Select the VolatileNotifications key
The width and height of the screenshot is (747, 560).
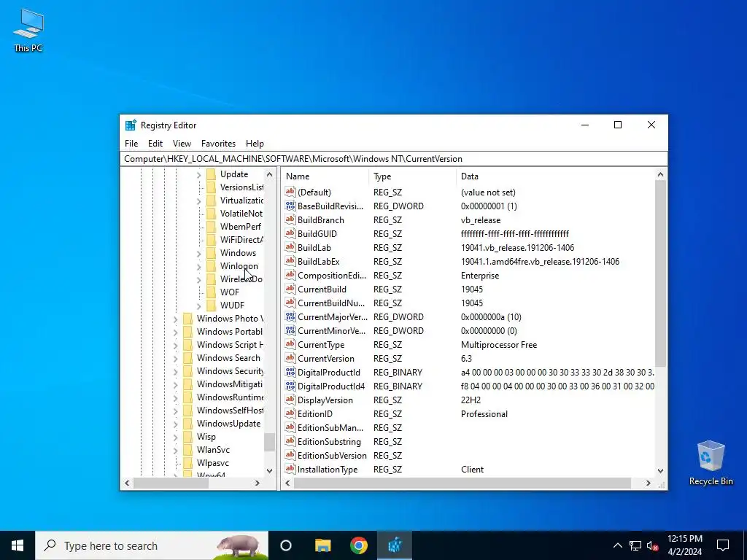241,214
